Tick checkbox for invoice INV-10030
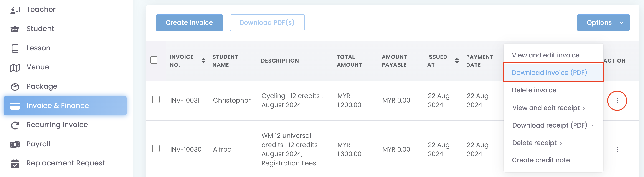Screen dimensions: 644x177 [156, 148]
